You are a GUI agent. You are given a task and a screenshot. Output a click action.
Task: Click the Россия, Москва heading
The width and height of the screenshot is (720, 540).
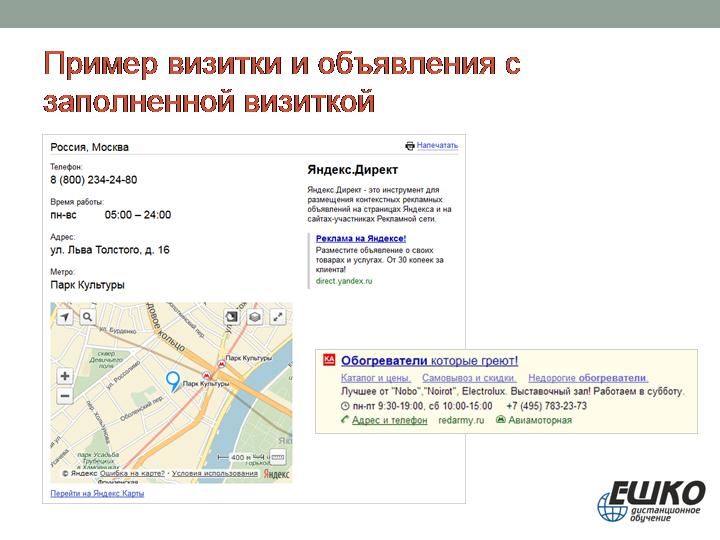point(90,147)
